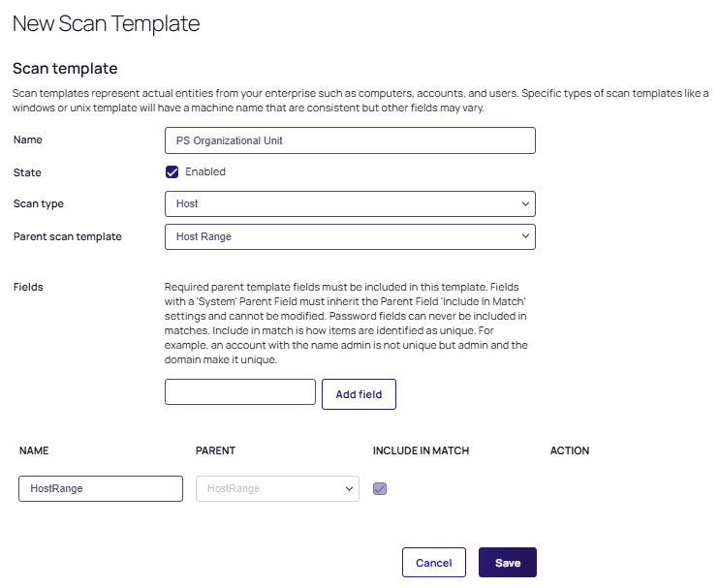Click the HostRange field name textbox
This screenshot has height=588, width=720.
[x=101, y=489]
